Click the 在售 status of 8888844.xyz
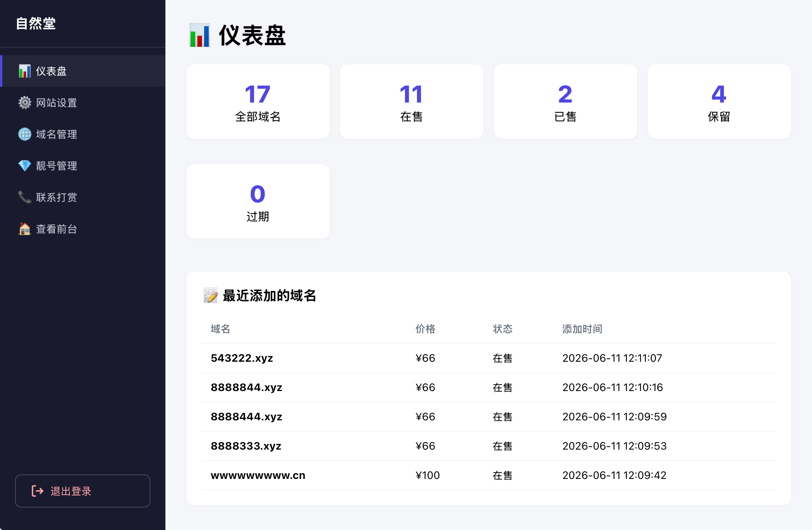 (503, 388)
